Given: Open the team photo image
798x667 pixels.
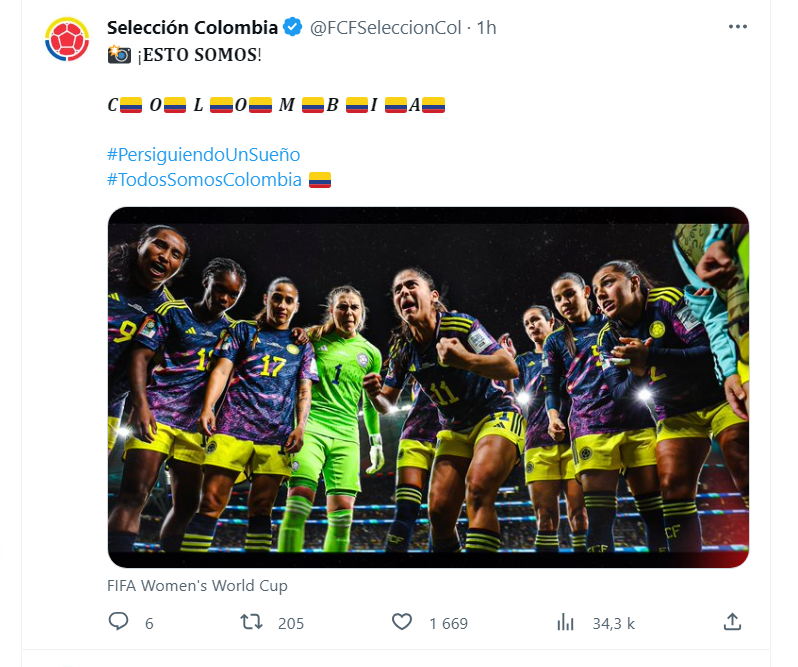Looking at the screenshot, I should [428, 387].
